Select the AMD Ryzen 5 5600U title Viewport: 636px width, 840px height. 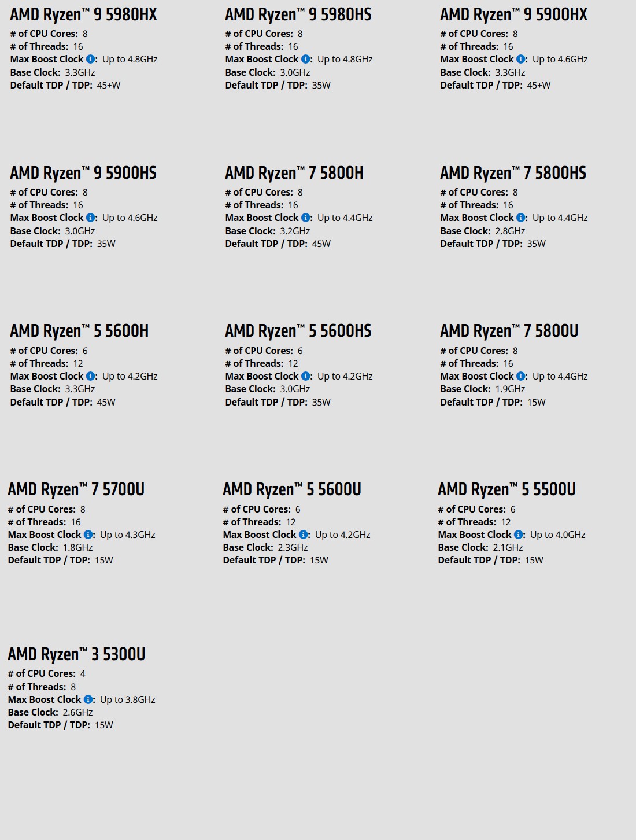pyautogui.click(x=292, y=489)
